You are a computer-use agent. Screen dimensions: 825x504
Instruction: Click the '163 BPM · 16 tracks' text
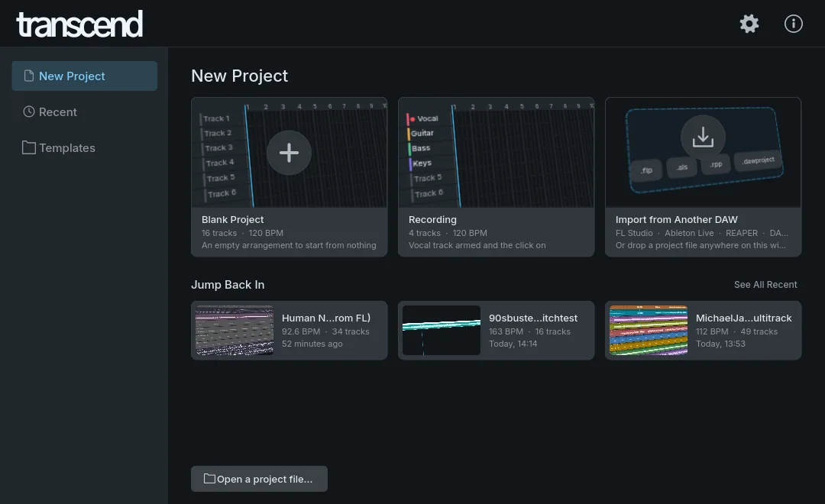529,331
